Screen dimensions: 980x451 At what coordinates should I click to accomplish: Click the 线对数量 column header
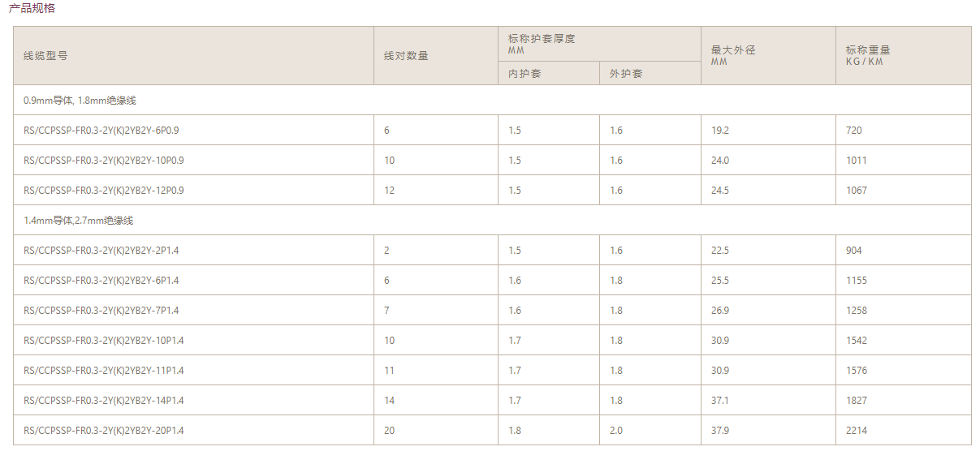point(406,56)
